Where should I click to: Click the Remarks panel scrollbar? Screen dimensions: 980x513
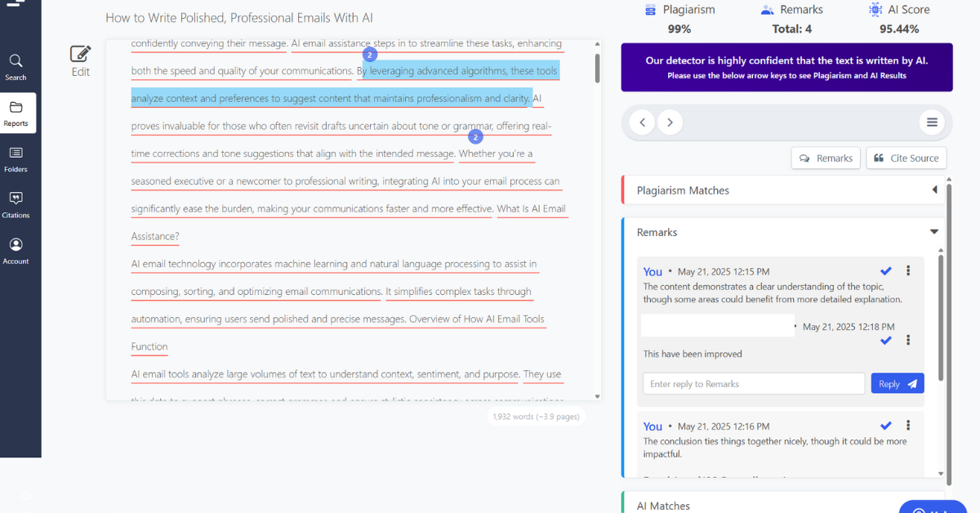coord(940,319)
